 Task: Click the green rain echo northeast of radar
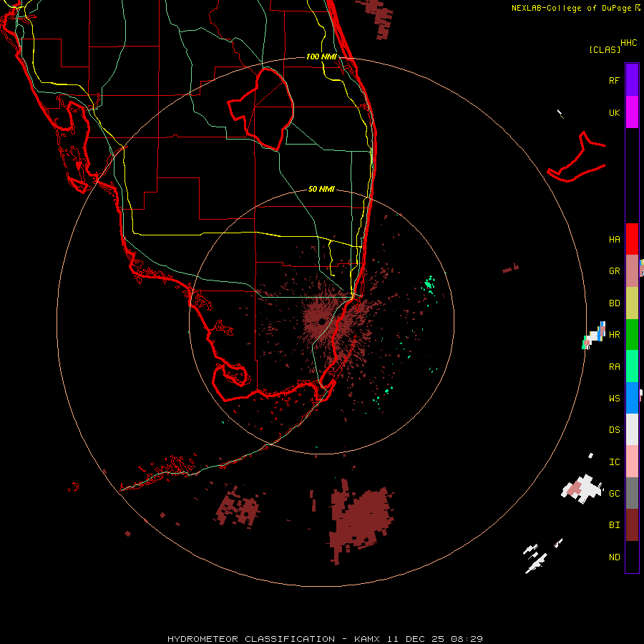[x=429, y=283]
